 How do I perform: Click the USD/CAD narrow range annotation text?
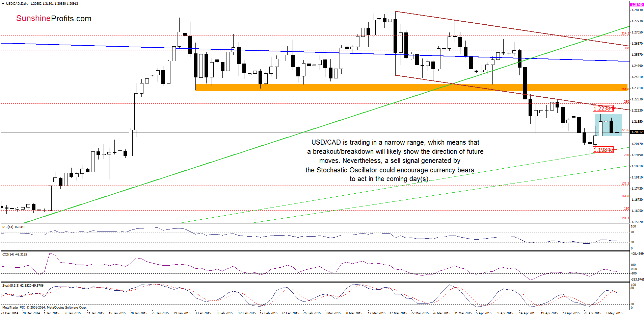point(395,161)
